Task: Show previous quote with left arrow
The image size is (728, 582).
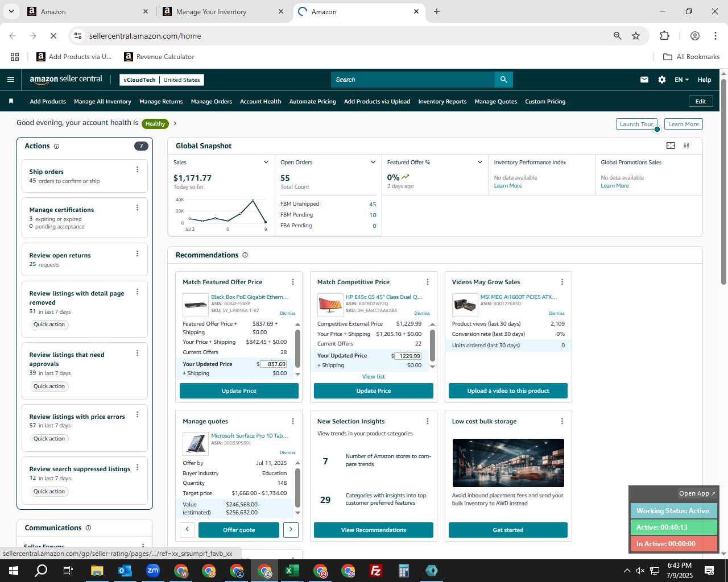Action: click(x=187, y=530)
